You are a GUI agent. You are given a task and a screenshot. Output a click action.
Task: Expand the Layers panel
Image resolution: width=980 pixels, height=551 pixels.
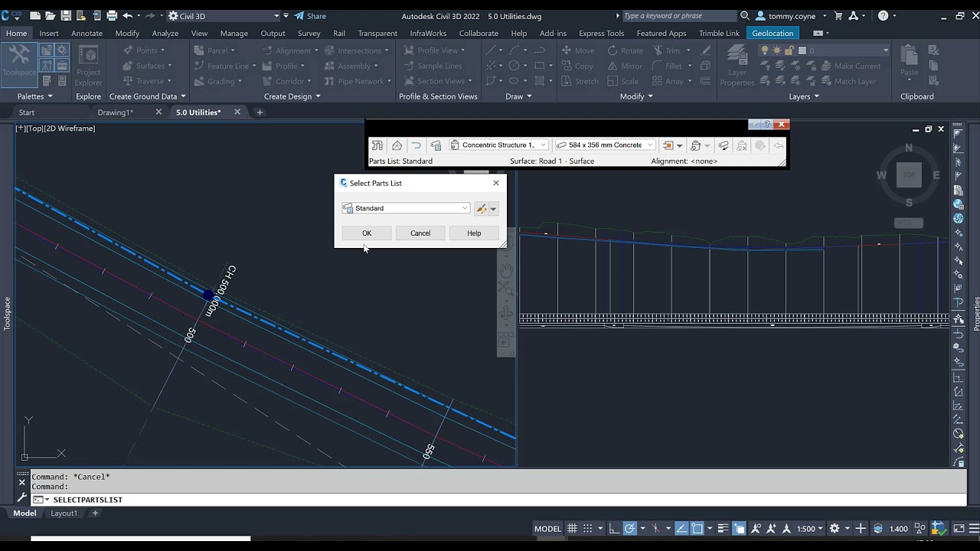coord(804,96)
